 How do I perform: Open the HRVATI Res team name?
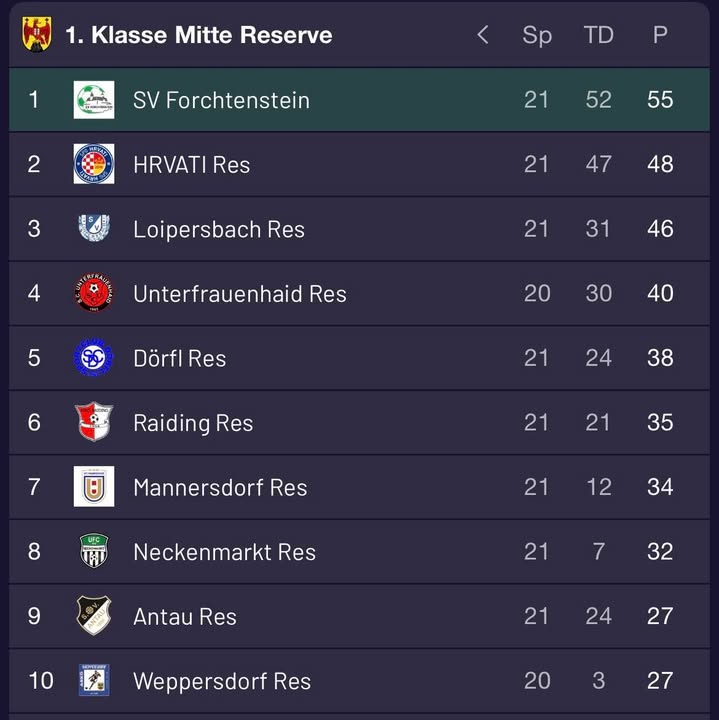pyautogui.click(x=191, y=164)
